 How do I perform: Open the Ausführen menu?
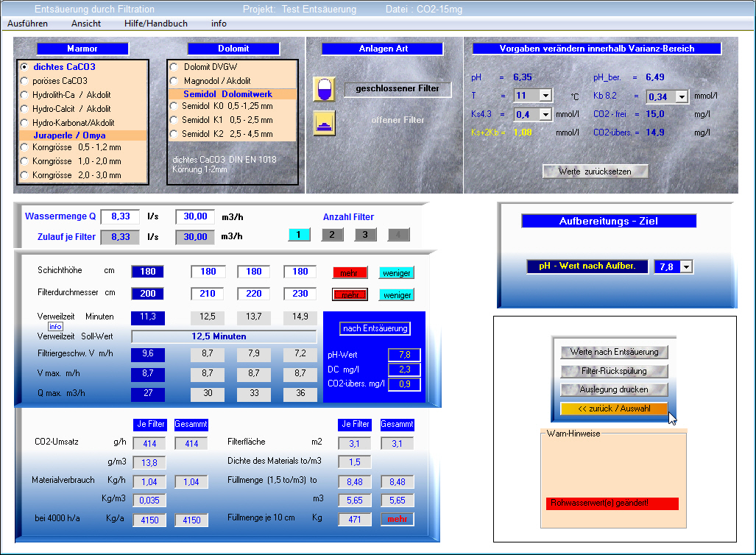point(28,24)
